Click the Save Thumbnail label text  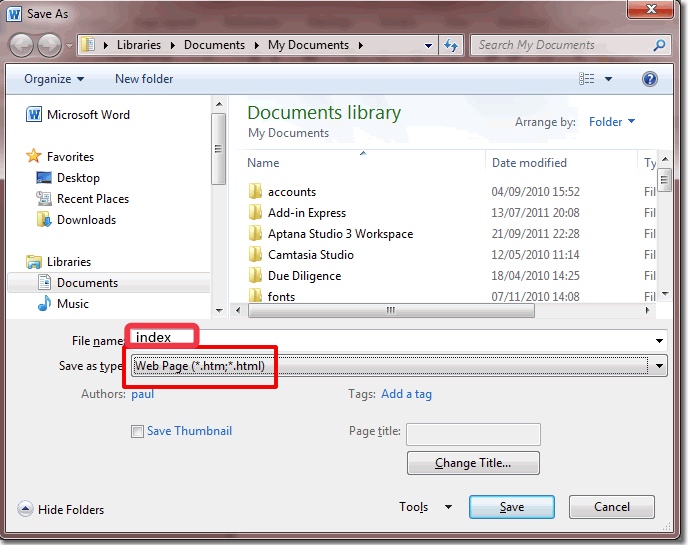click(190, 431)
